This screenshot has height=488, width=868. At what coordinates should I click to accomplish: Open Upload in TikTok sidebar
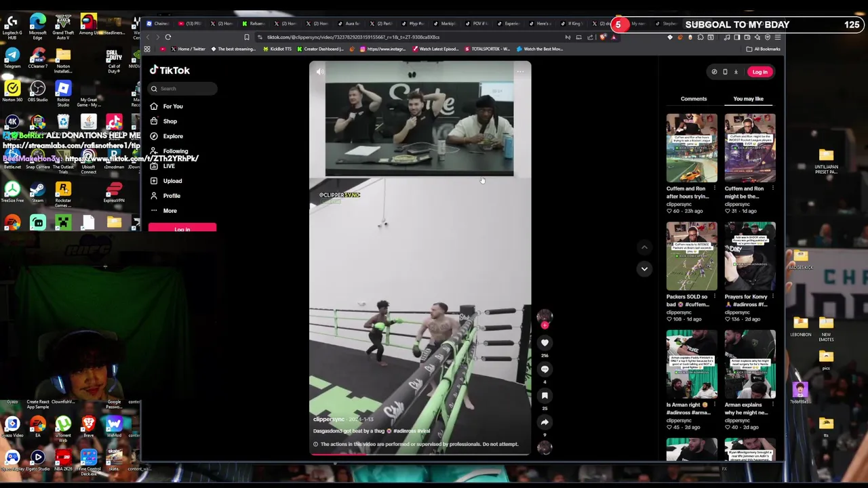[166, 181]
